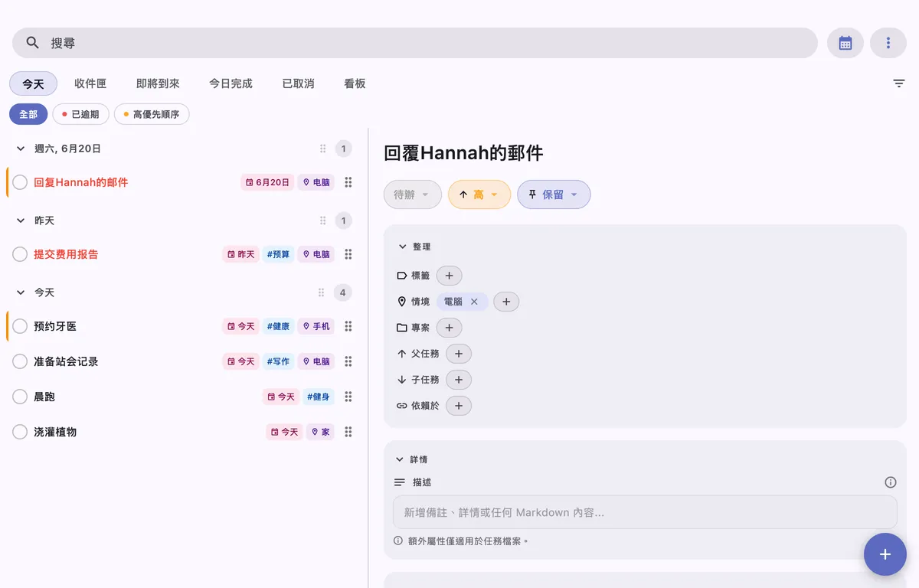Open drag-handle menu for 预约牙医

tap(348, 326)
